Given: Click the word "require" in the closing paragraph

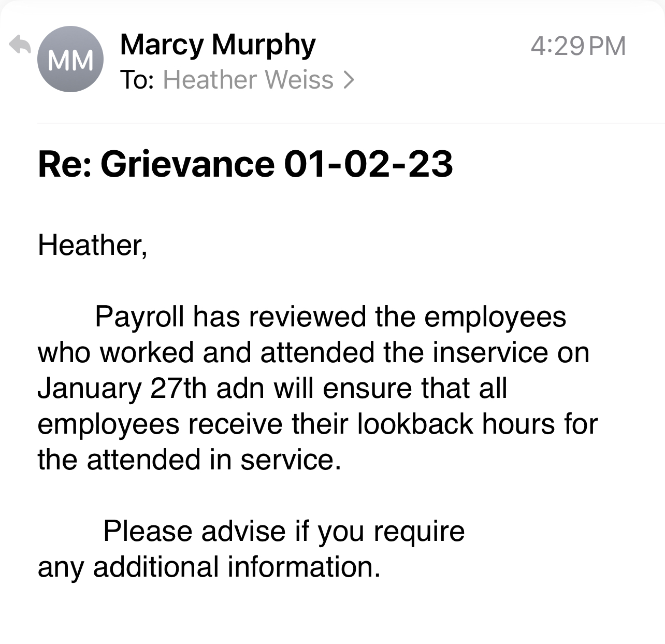Looking at the screenshot, I should coord(418,532).
